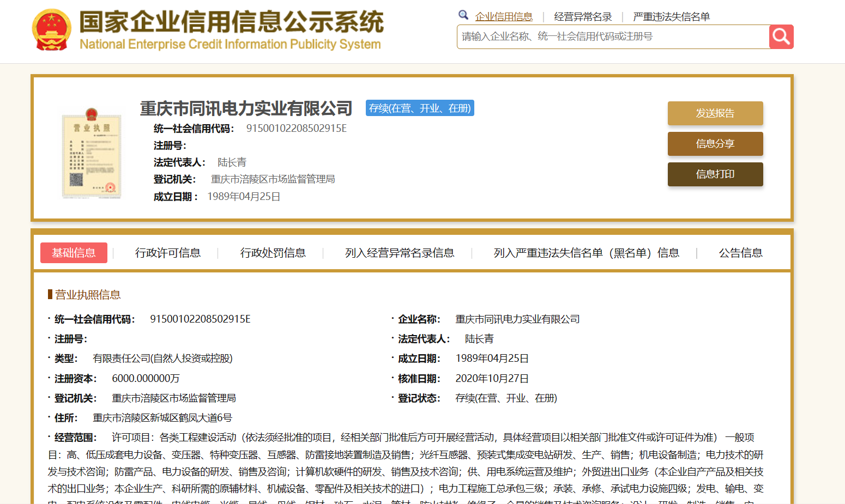Click the 企业名称 value in license info

coord(517,319)
